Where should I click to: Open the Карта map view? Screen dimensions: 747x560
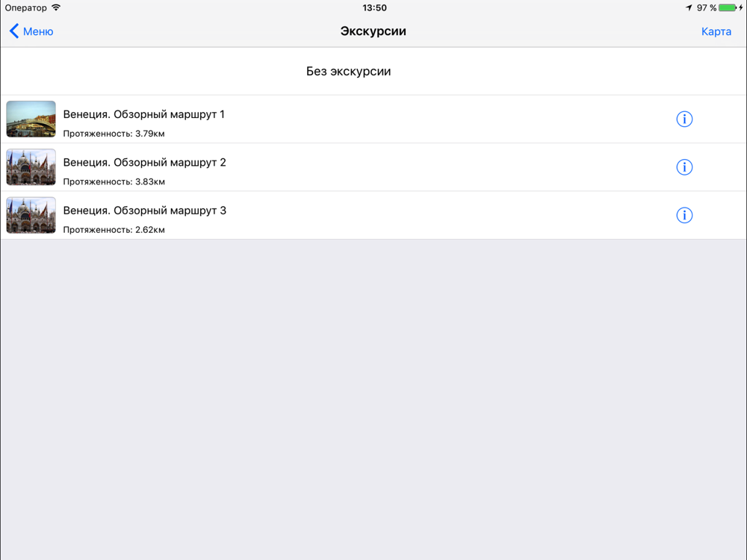(716, 31)
